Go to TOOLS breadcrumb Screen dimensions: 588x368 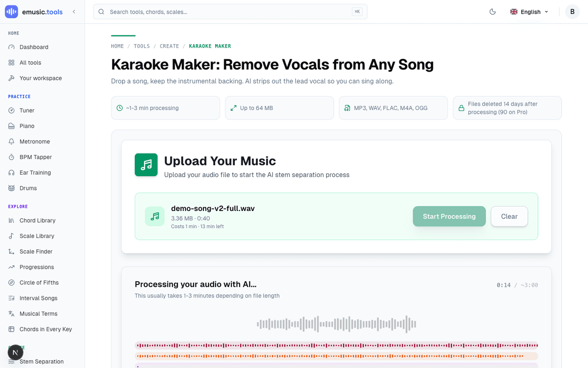pyautogui.click(x=142, y=46)
